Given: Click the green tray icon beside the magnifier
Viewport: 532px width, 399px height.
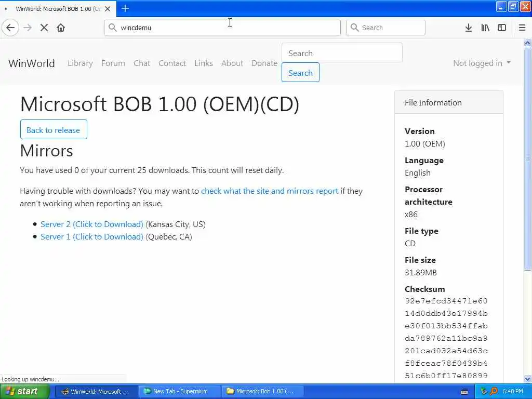Looking at the screenshot, I should (484, 392).
